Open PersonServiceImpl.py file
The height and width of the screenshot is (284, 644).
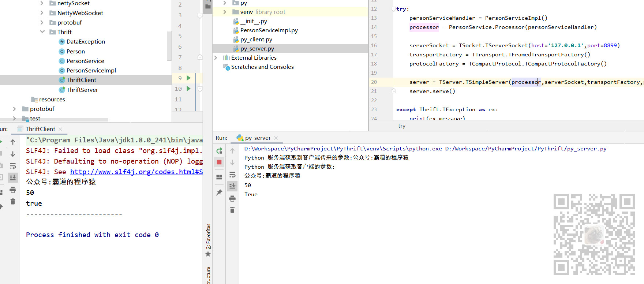(x=269, y=30)
